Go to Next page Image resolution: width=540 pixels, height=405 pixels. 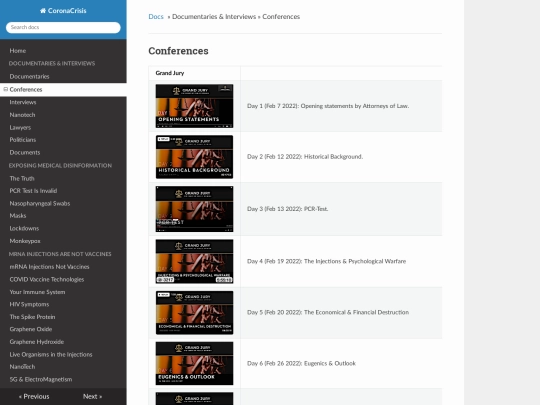pos(92,396)
